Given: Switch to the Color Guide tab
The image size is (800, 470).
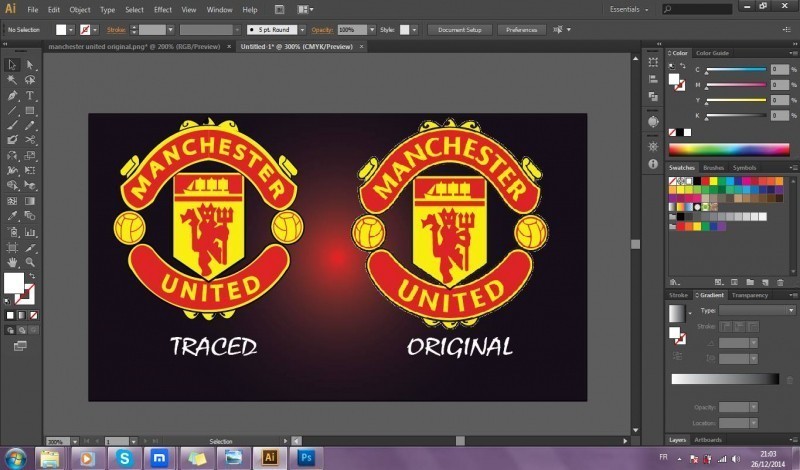Looking at the screenshot, I should (712, 53).
